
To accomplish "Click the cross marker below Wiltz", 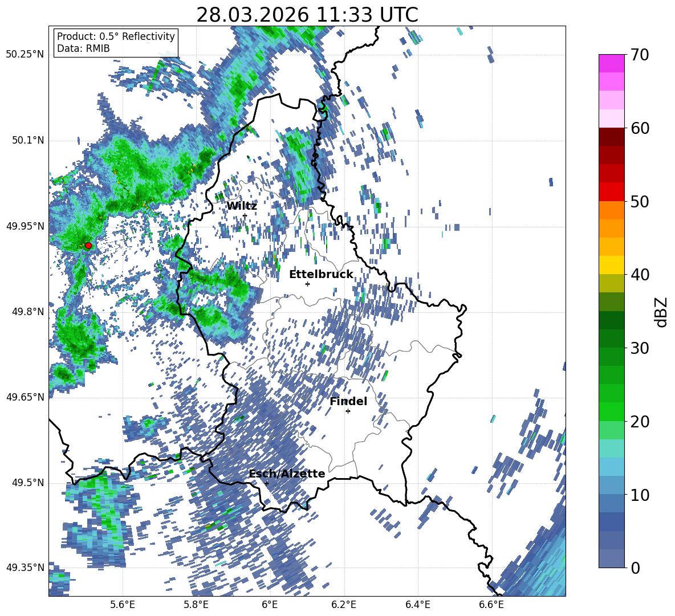I will pos(245,215).
